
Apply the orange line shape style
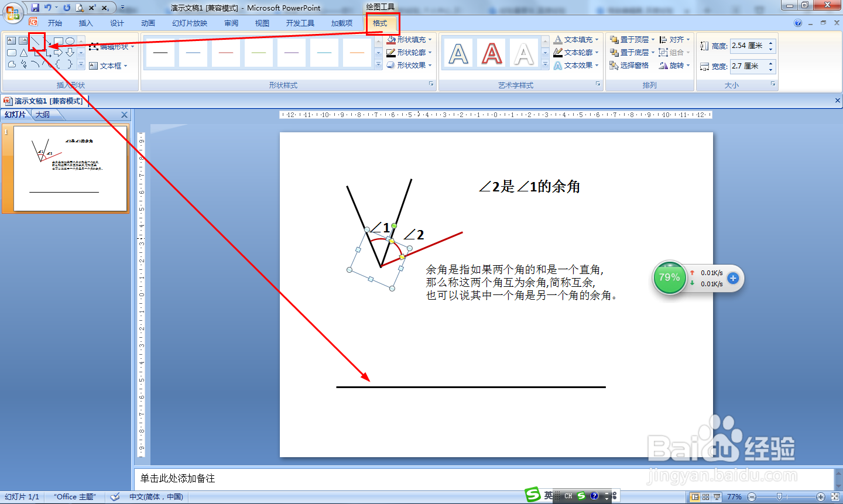tap(357, 53)
